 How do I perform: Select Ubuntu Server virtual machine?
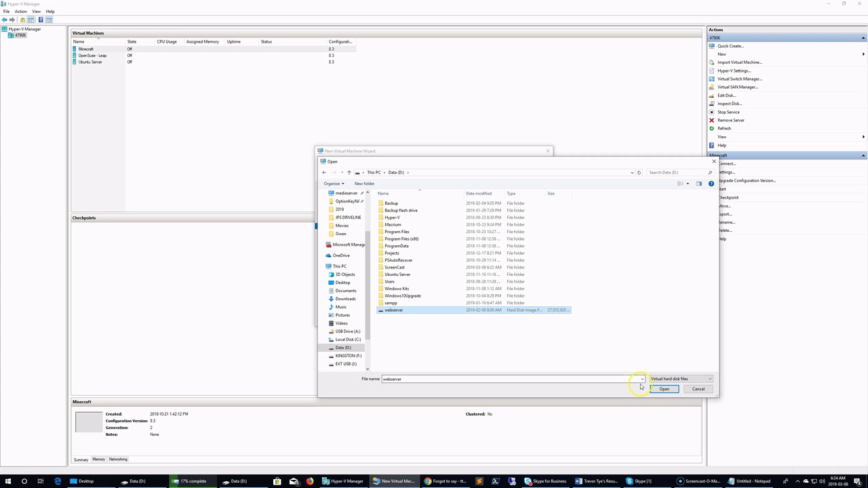click(x=214, y=62)
